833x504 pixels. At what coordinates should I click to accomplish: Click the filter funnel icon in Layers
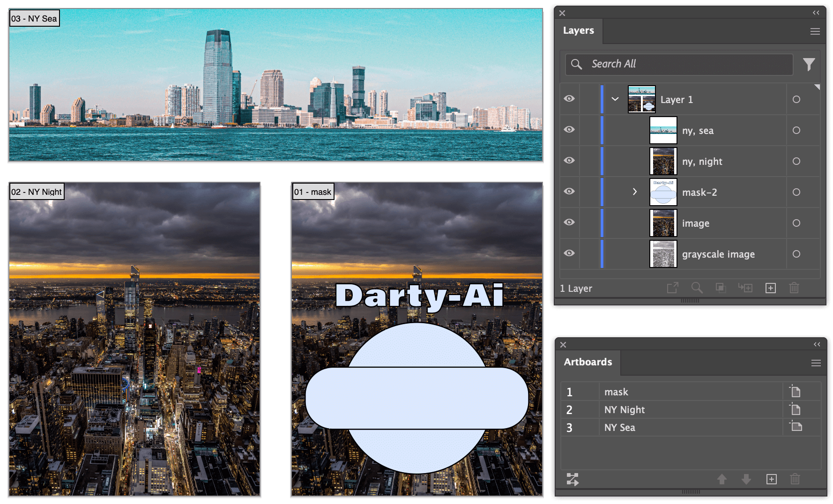point(809,64)
